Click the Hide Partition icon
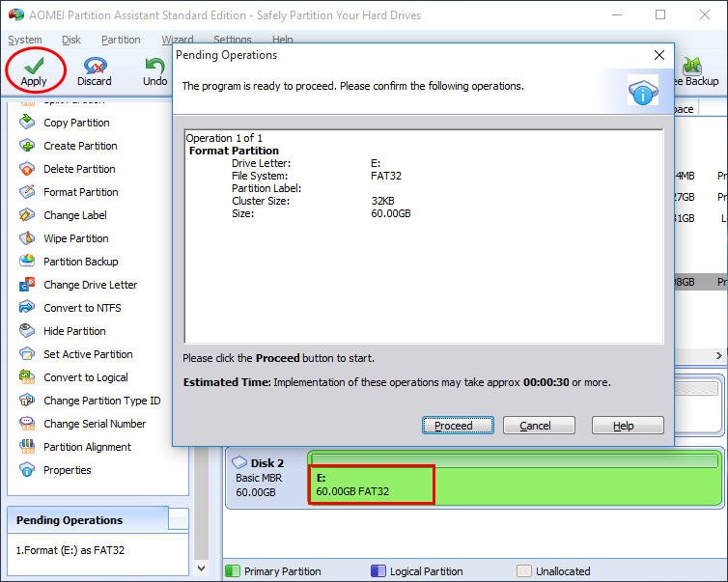 pos(27,330)
